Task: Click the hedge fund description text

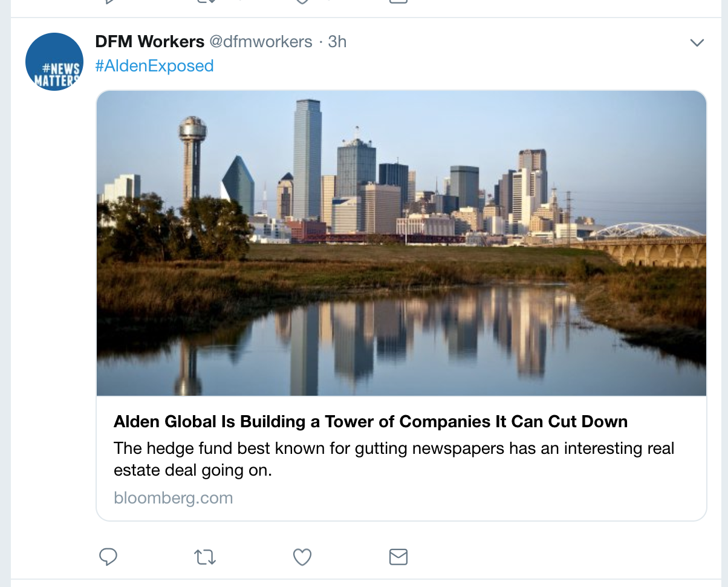Action: click(x=394, y=459)
